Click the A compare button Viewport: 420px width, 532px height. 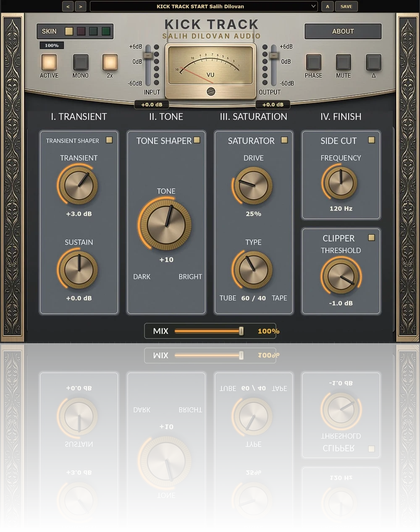click(327, 6)
